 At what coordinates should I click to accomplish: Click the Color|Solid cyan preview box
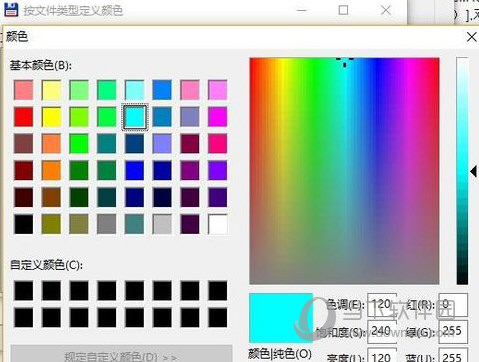click(281, 318)
